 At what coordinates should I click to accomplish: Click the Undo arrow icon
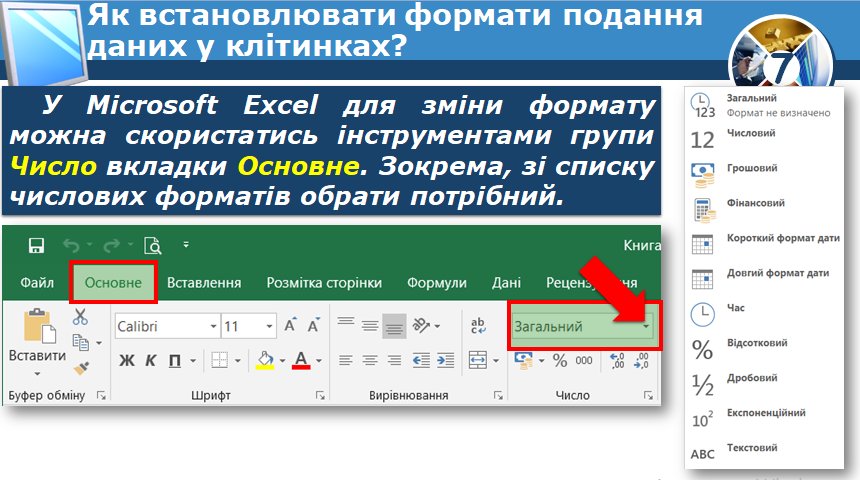71,245
